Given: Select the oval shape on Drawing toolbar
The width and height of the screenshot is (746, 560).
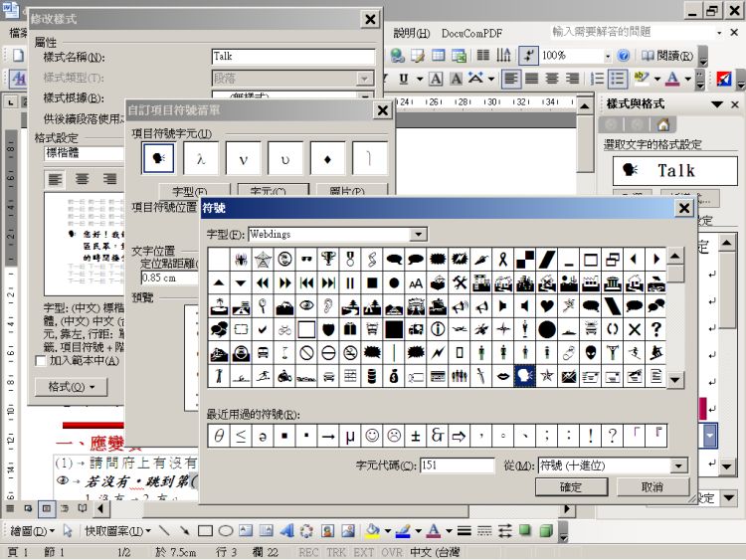Looking at the screenshot, I should pos(226,530).
